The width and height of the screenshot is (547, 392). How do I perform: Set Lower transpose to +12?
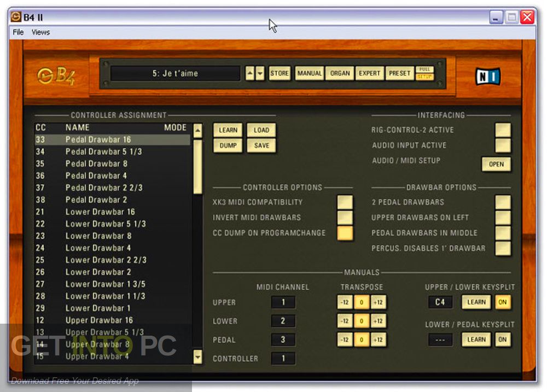pos(378,321)
